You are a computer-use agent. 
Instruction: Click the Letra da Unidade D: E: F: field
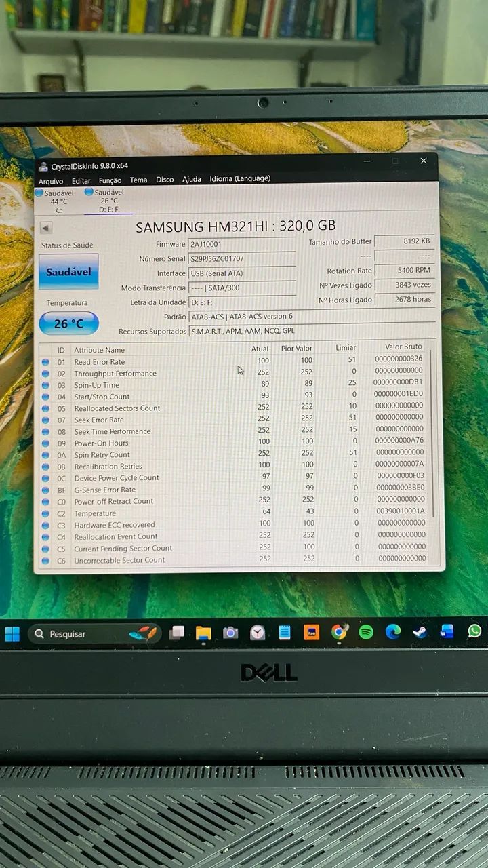point(242,302)
